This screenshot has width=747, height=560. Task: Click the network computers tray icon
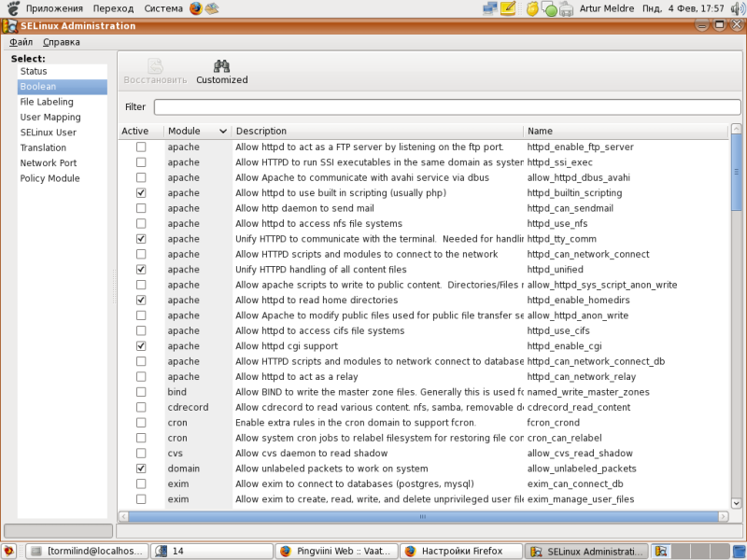tap(489, 8)
